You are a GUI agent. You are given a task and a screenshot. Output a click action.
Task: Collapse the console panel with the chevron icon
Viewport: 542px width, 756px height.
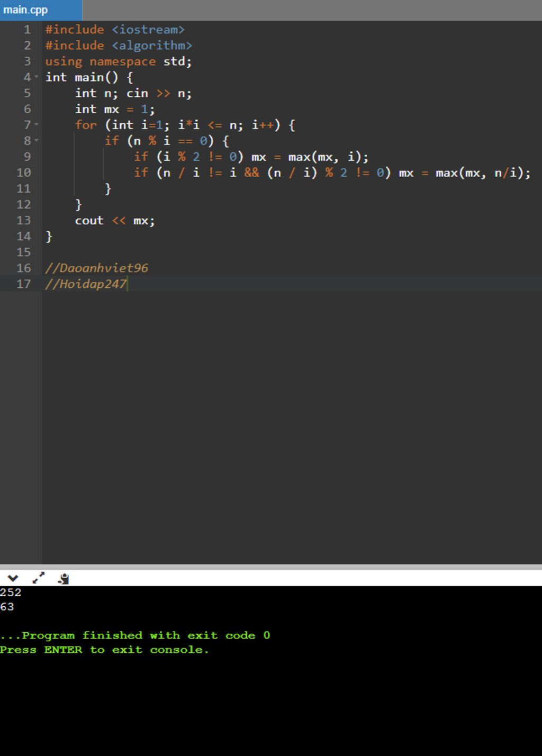click(x=13, y=578)
